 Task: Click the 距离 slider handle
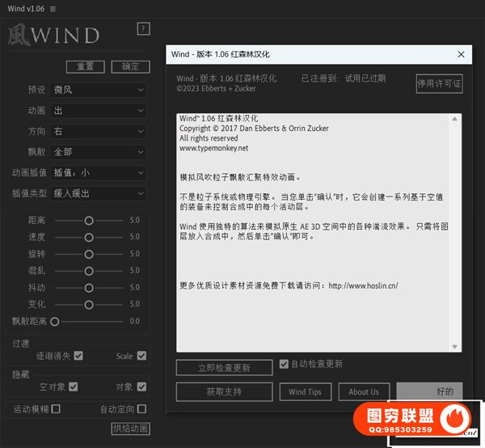pos(88,220)
